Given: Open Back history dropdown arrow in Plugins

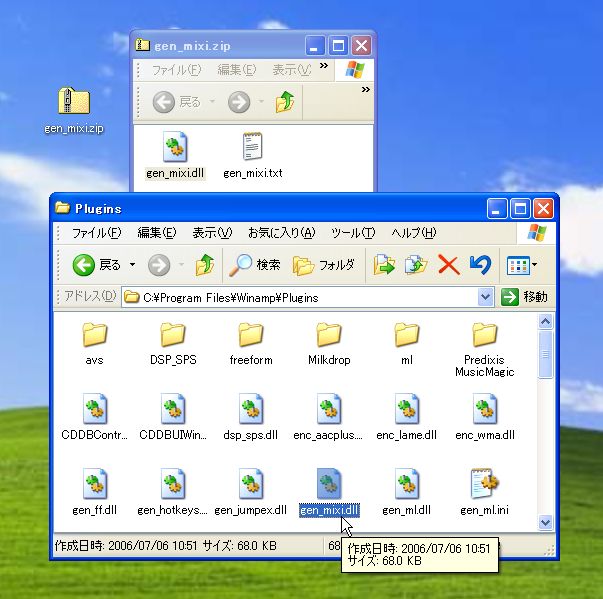Looking at the screenshot, I should (x=132, y=265).
